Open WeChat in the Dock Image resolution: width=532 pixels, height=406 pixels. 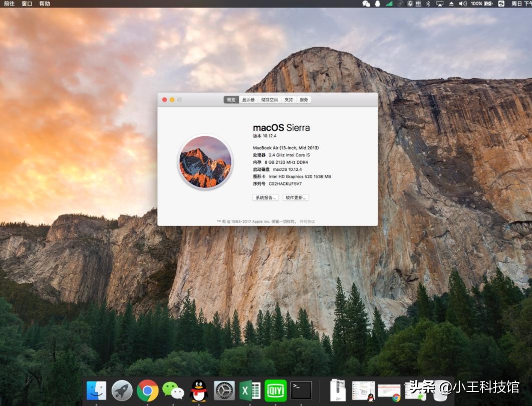click(x=173, y=390)
